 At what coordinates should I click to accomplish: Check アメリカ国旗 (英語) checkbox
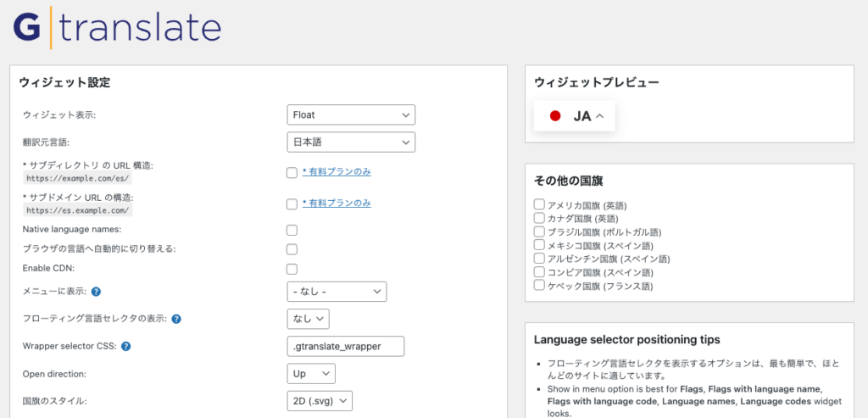coord(539,204)
